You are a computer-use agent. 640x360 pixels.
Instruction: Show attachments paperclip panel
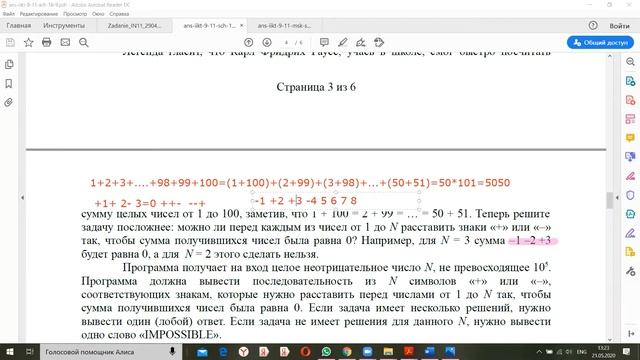pyautogui.click(x=9, y=102)
